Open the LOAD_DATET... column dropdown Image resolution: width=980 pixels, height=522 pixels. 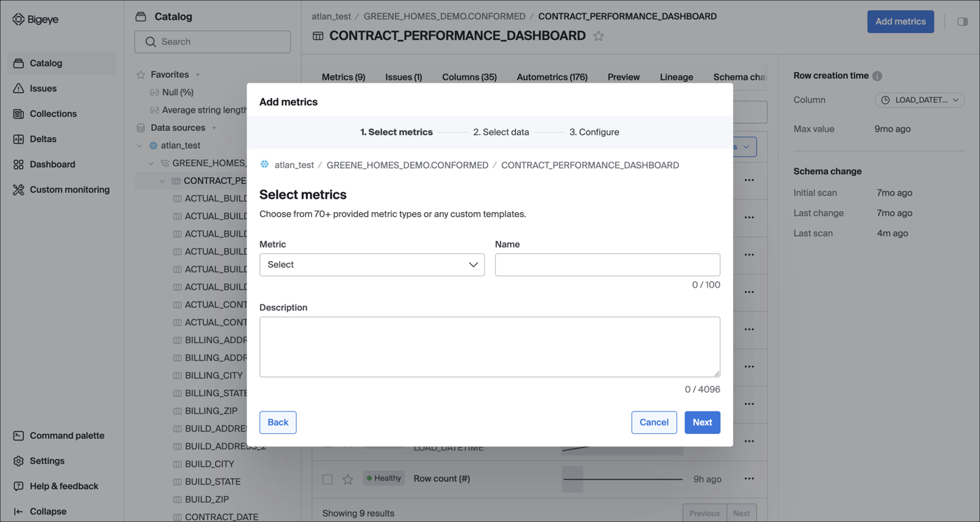pyautogui.click(x=920, y=100)
